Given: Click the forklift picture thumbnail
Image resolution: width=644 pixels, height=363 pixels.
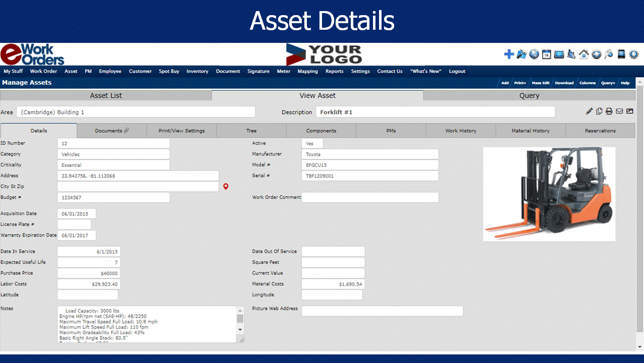Looking at the screenshot, I should point(549,194).
